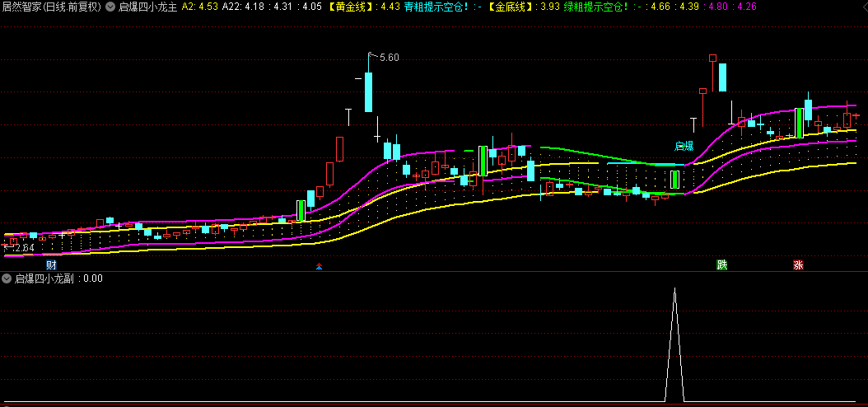This screenshot has height=407, width=868.
Task: Click the 涨 red marker
Action: point(798,264)
